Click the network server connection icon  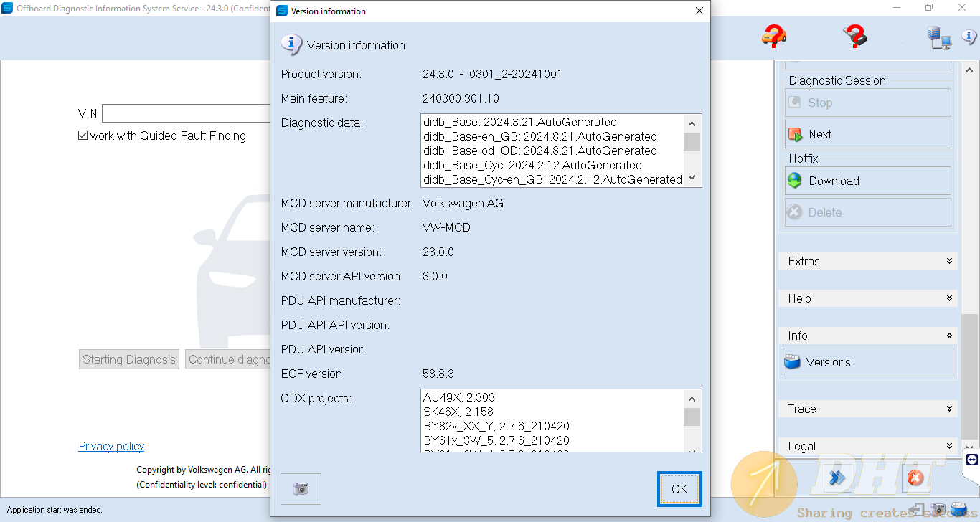click(938, 37)
